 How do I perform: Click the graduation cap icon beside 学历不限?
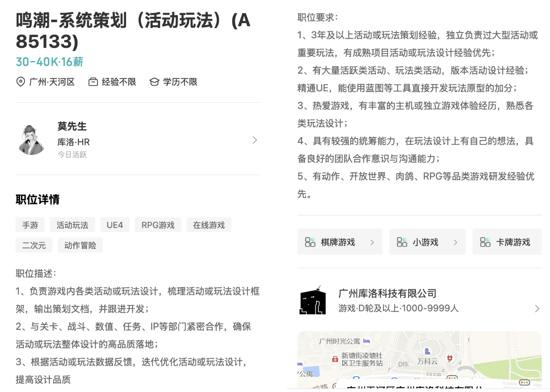pyautogui.click(x=154, y=82)
